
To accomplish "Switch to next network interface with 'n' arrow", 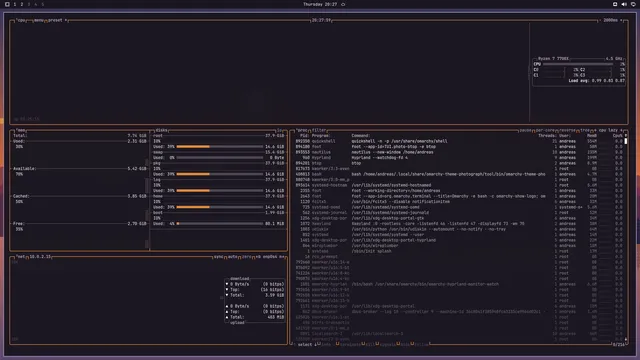I will pos(282,257).
